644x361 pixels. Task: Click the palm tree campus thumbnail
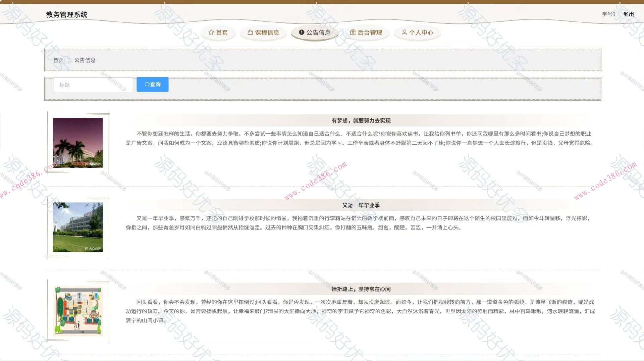pos(78,143)
